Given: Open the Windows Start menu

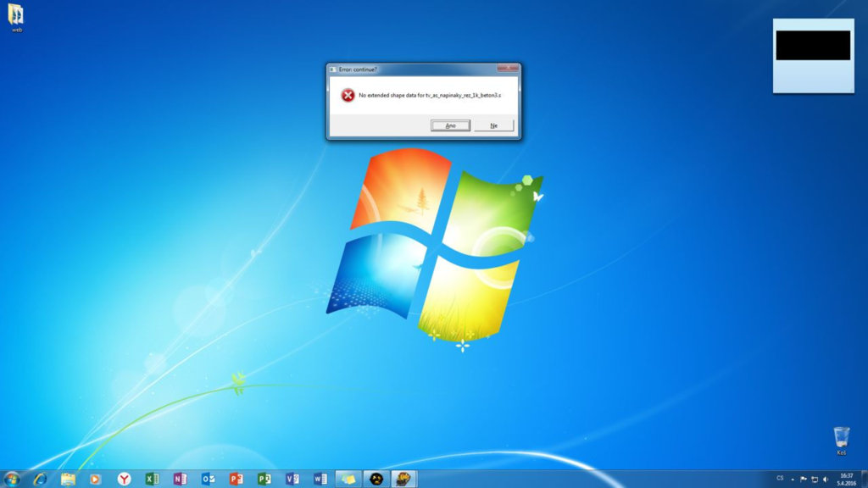Looking at the screenshot, I should pyautogui.click(x=12, y=479).
